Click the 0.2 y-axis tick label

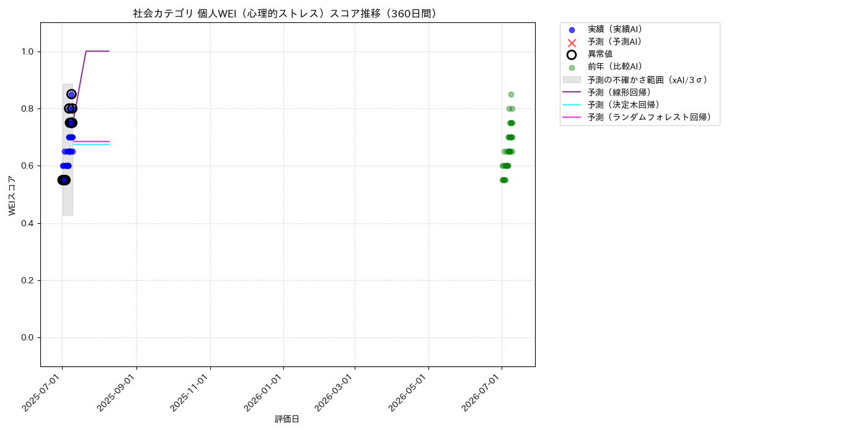click(x=27, y=280)
